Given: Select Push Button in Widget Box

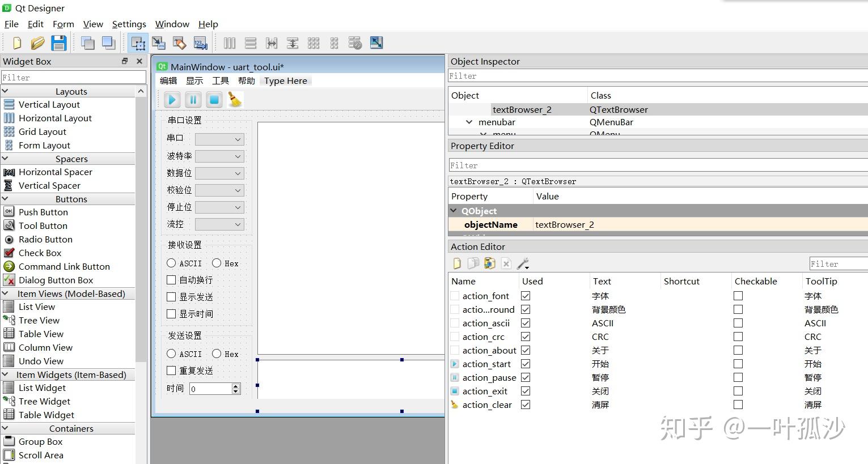Looking at the screenshot, I should [x=43, y=212].
